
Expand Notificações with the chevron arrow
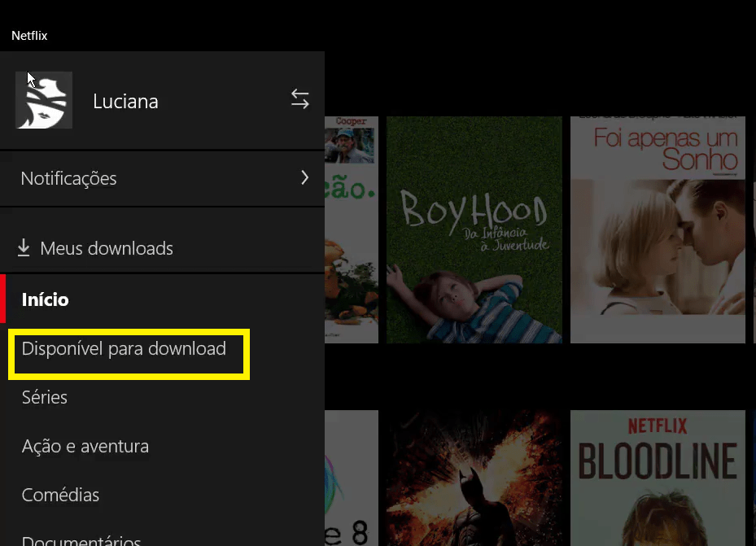304,178
